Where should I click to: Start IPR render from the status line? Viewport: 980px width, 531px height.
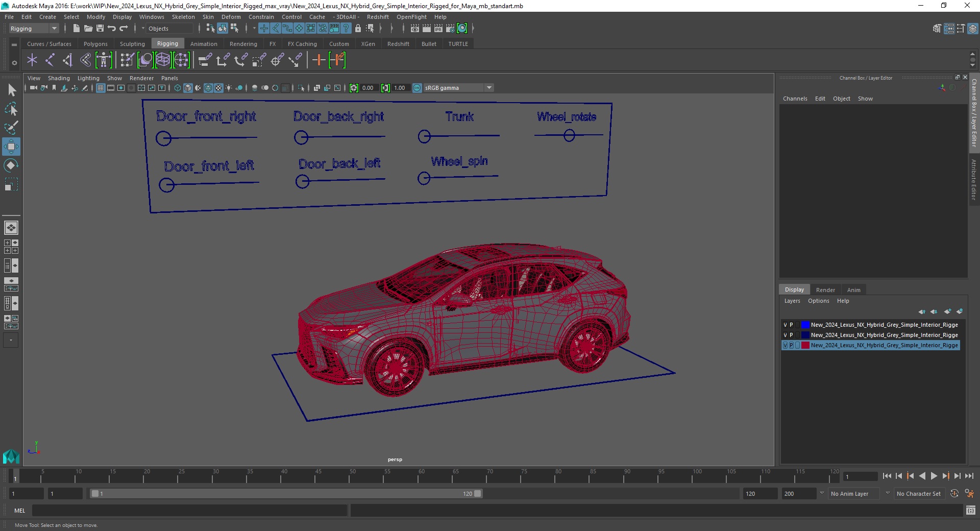coord(438,28)
